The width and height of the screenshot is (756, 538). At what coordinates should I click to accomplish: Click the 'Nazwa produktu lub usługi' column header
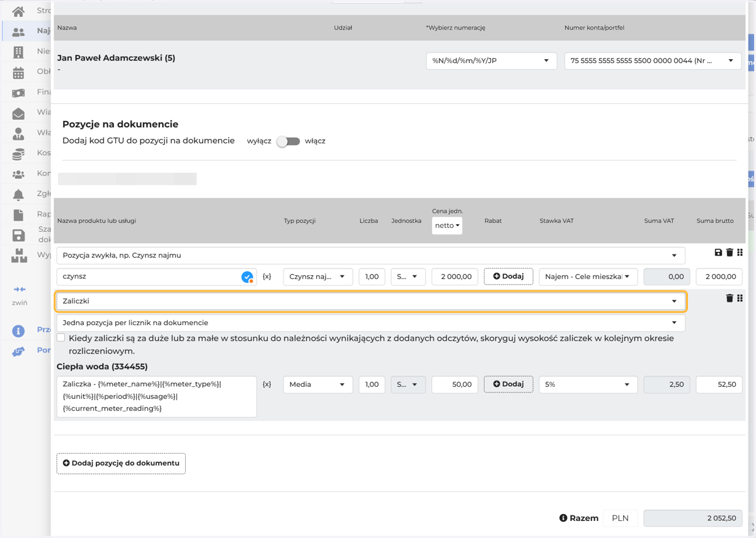(96, 221)
